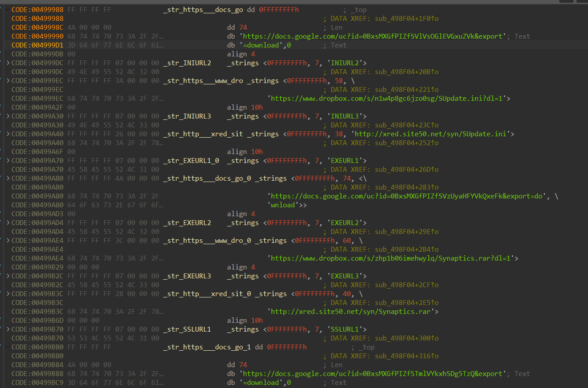Expand the _str_INIURL2 data item
The width and height of the screenshot is (588, 388).
pyautogui.click(x=8, y=63)
